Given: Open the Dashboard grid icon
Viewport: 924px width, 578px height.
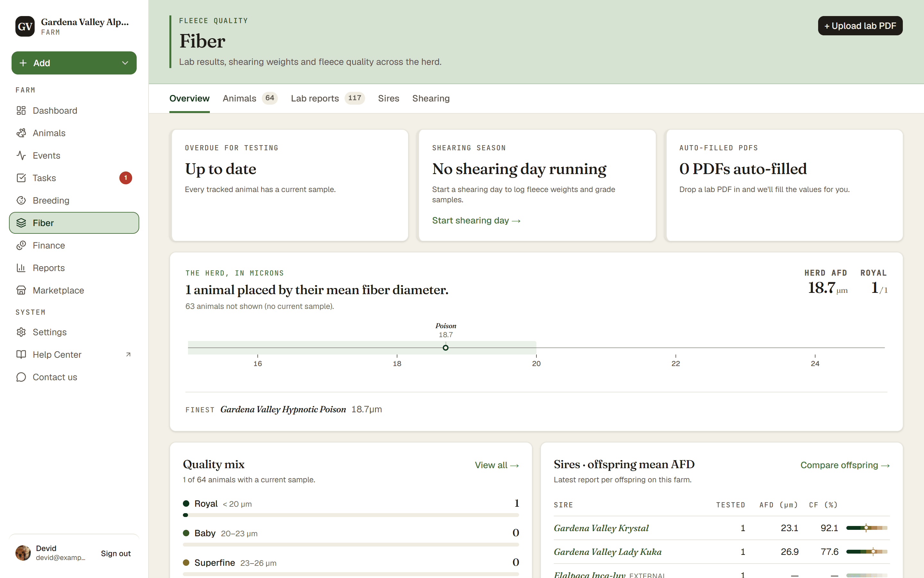Looking at the screenshot, I should tap(21, 110).
